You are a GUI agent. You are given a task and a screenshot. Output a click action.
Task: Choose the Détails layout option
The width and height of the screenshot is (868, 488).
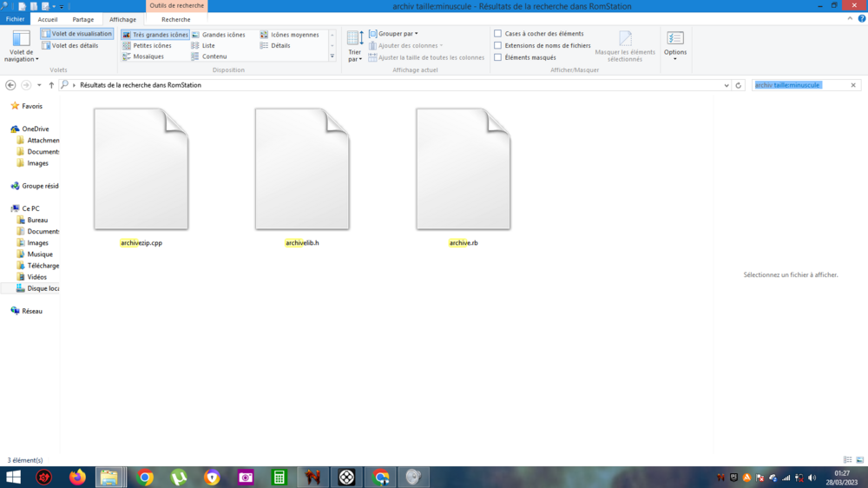coord(279,45)
